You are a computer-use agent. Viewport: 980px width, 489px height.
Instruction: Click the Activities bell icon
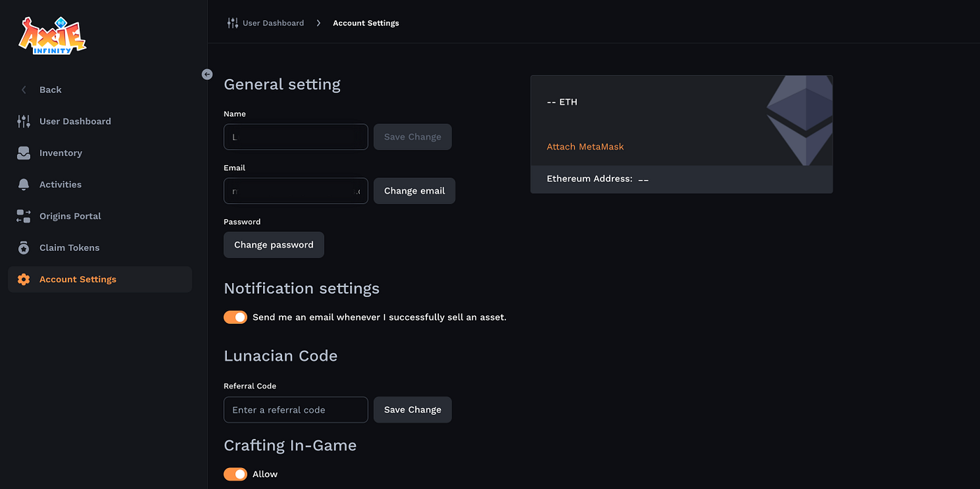22,184
